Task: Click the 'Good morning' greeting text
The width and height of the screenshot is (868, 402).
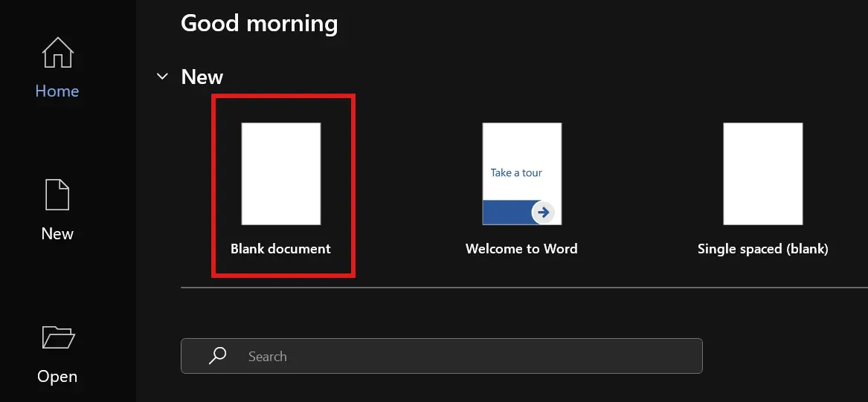Action: pos(259,23)
